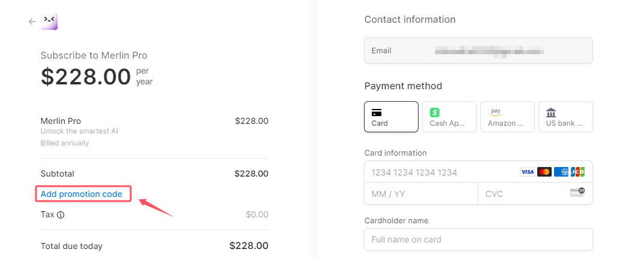644x258 pixels.
Task: Click the Email contact field
Action: point(479,50)
